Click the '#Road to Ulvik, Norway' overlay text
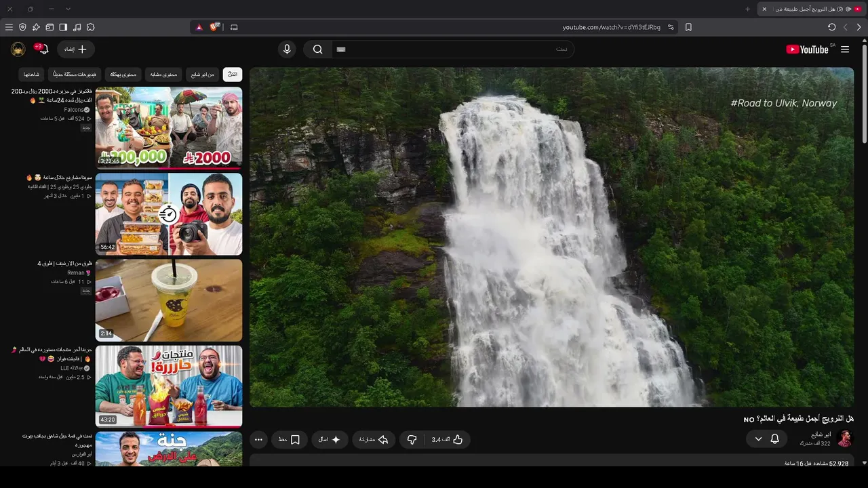The height and width of the screenshot is (488, 868). click(784, 103)
